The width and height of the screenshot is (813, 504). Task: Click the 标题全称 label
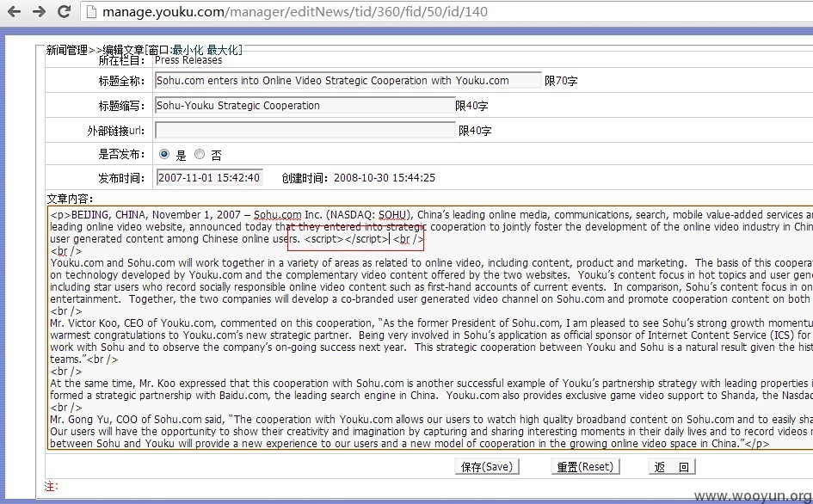click(122, 81)
